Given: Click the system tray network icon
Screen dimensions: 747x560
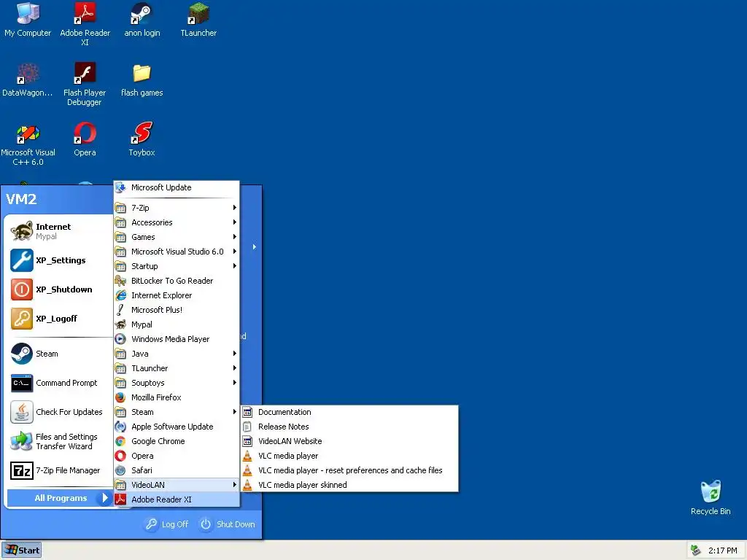Looking at the screenshot, I should 696,551.
